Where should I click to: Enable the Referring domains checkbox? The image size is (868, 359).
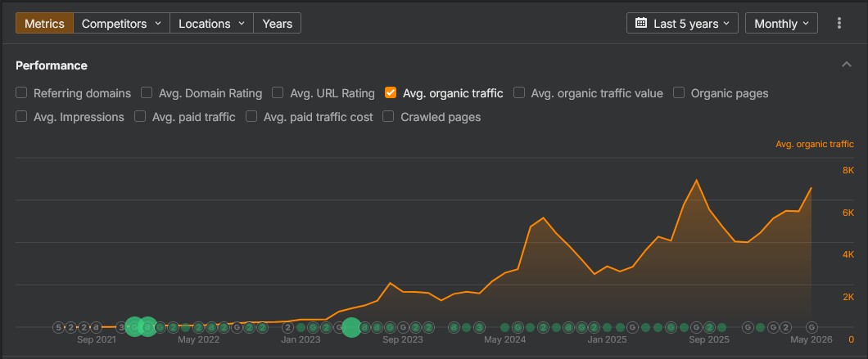click(21, 92)
